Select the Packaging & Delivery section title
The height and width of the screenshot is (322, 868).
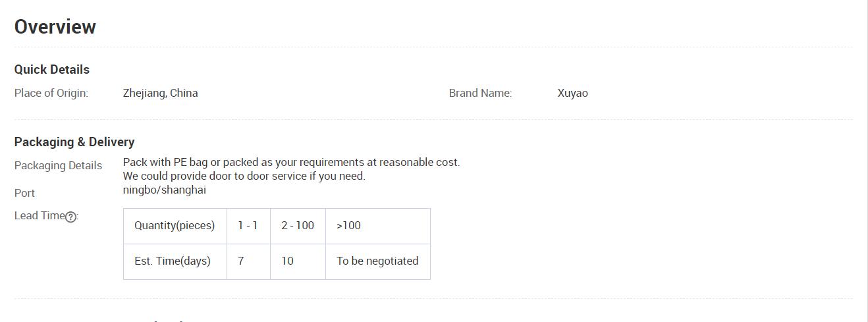74,142
